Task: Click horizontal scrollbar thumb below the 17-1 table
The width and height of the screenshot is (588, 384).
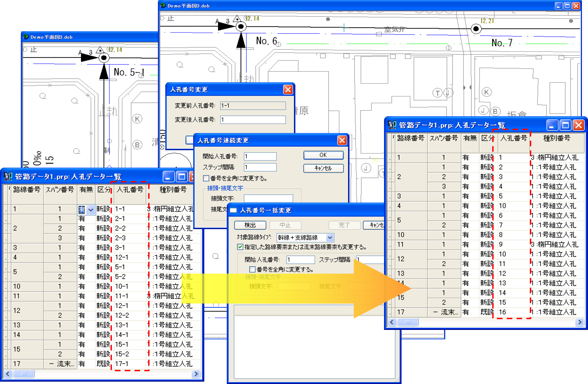Action: [x=24, y=374]
